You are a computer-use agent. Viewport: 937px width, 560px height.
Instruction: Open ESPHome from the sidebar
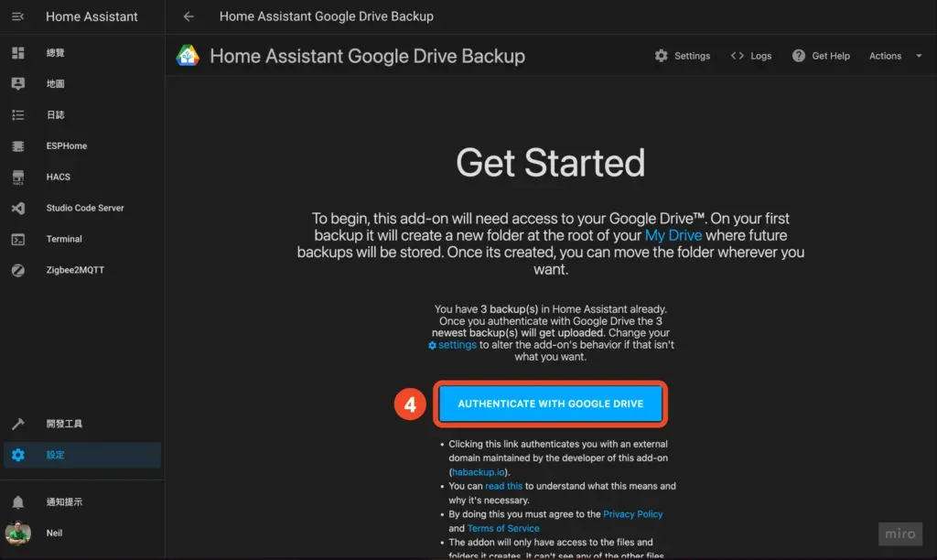(66, 145)
